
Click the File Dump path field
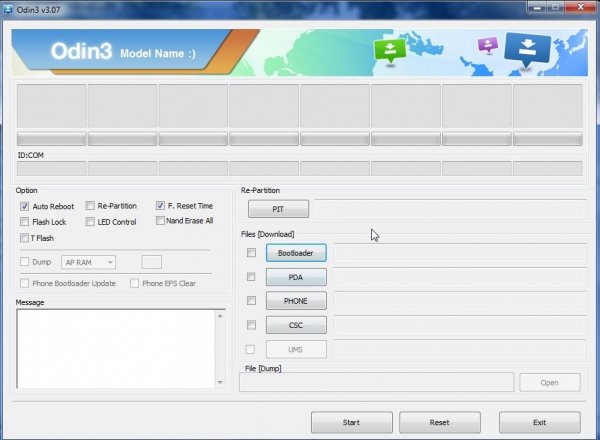[377, 383]
